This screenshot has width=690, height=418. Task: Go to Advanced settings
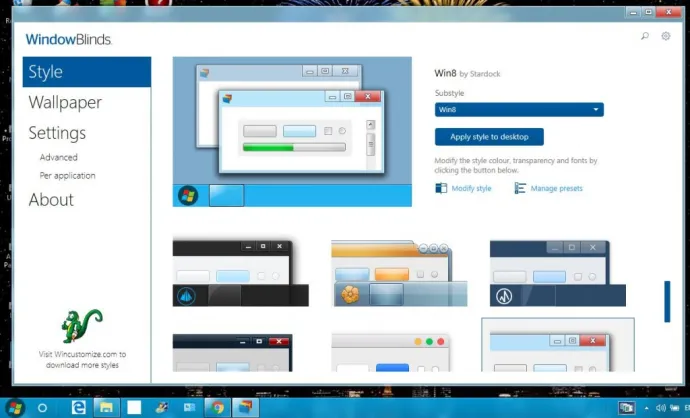tap(58, 157)
